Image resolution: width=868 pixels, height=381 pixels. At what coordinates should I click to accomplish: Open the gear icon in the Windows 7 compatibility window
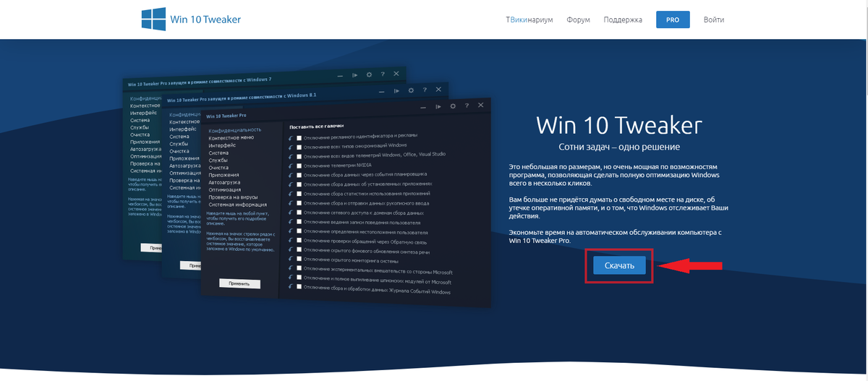369,74
